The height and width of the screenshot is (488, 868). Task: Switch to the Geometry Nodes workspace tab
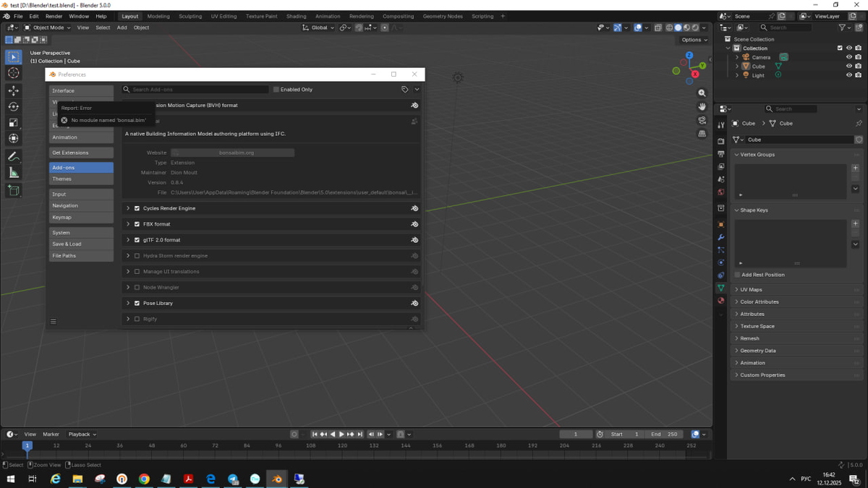[x=443, y=16]
